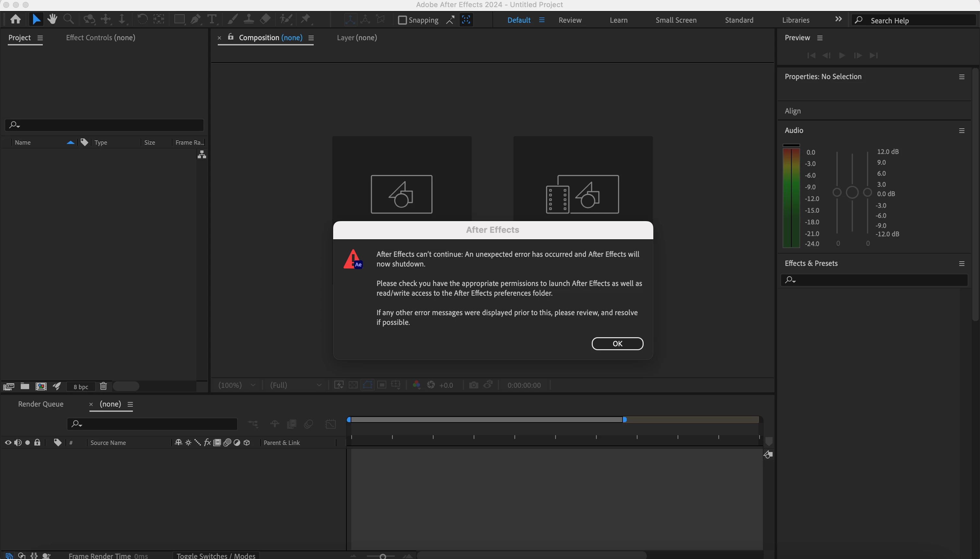980x559 pixels.
Task: Switch to the Review workspace
Action: 570,20
